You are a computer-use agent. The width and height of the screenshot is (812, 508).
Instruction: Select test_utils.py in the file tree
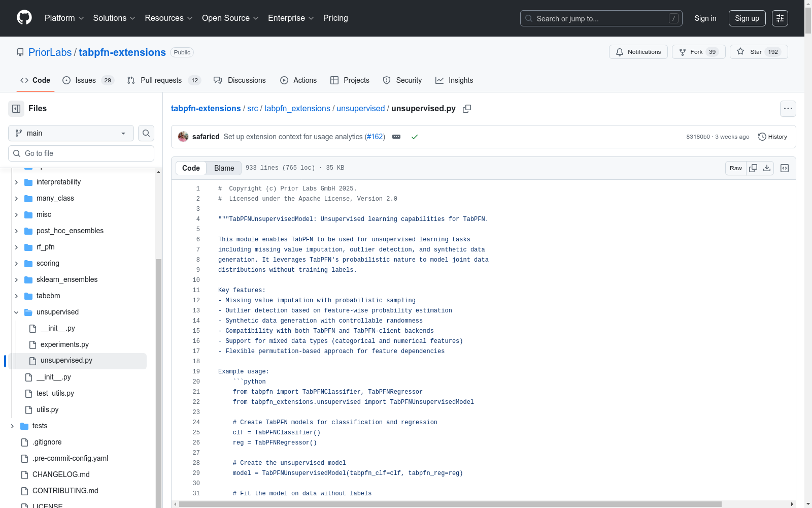pos(55,393)
